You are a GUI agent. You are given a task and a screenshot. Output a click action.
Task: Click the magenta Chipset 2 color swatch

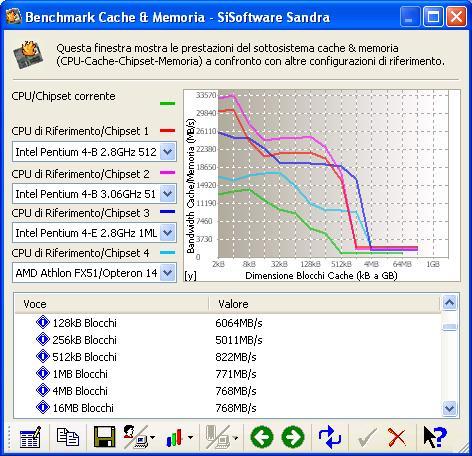[x=167, y=173]
